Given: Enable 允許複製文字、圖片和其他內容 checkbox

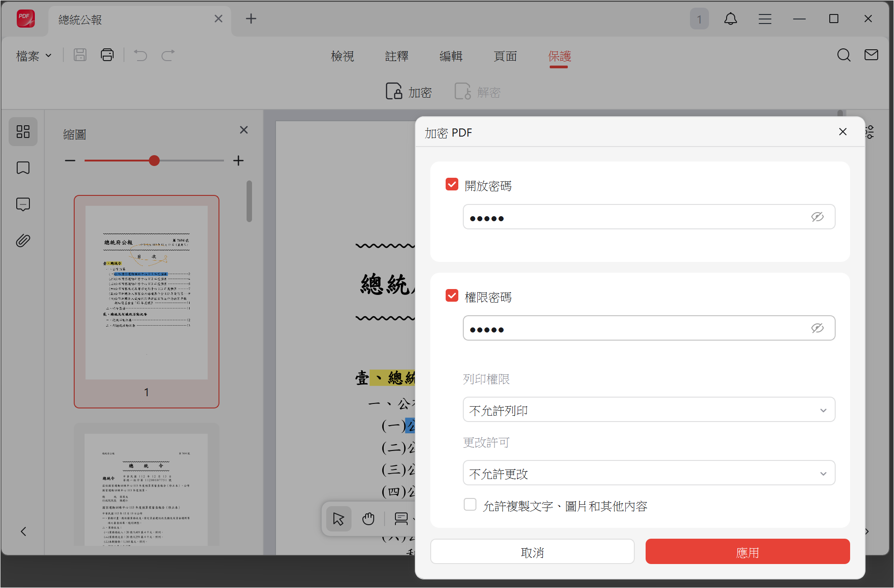Looking at the screenshot, I should point(470,504).
